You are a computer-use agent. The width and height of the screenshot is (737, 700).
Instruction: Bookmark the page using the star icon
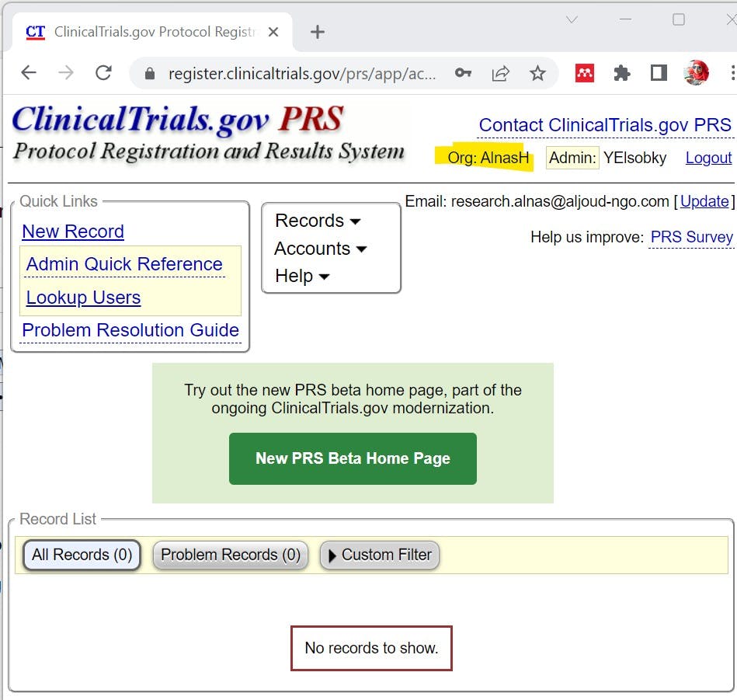click(x=537, y=72)
